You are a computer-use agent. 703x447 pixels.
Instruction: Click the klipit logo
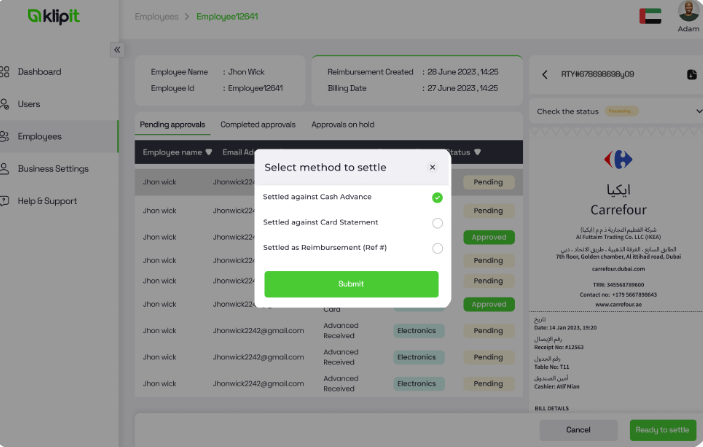tap(53, 16)
